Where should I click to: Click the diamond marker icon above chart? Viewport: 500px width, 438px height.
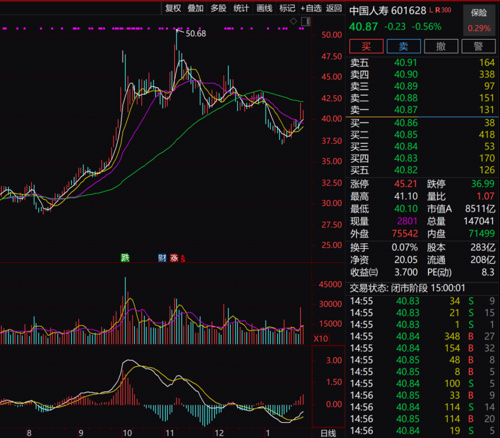293,21
